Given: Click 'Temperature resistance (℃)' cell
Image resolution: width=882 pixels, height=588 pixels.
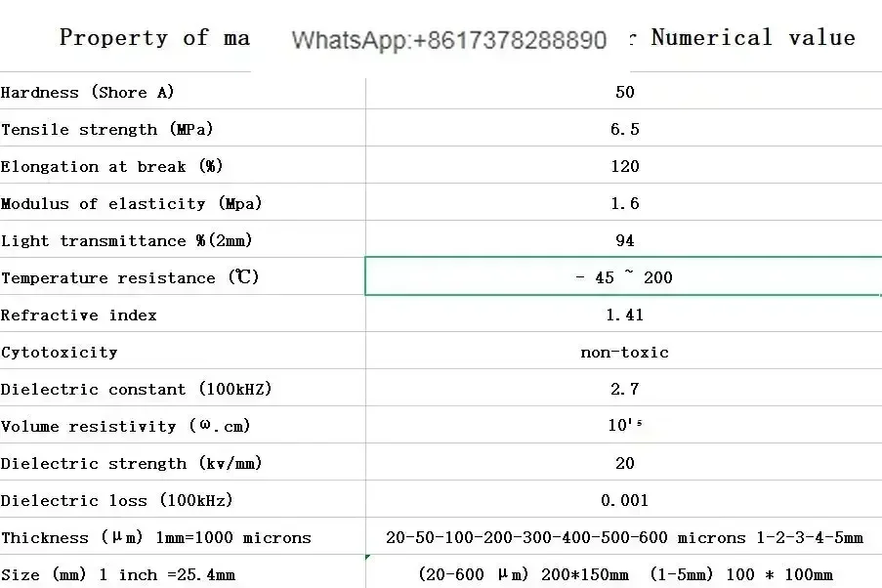Looking at the screenshot, I should coord(183,276).
